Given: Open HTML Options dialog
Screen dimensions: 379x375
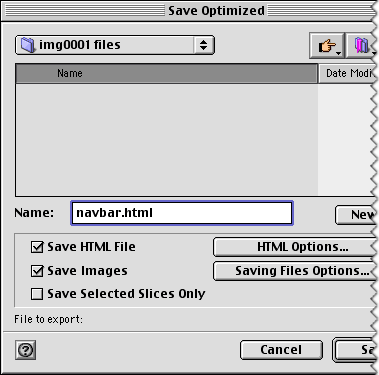Looking at the screenshot, I should click(294, 247).
